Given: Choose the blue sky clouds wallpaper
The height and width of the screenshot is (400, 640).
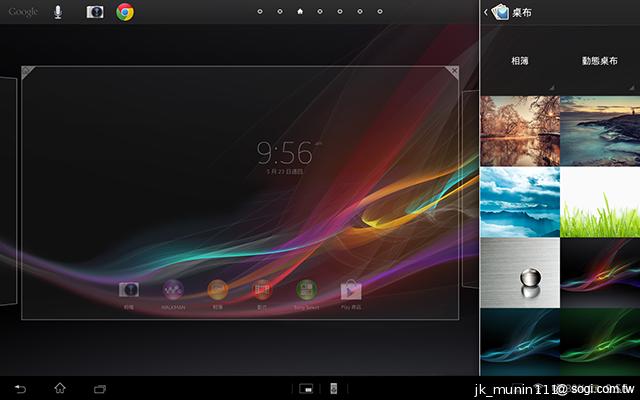Looking at the screenshot, I should tap(520, 202).
